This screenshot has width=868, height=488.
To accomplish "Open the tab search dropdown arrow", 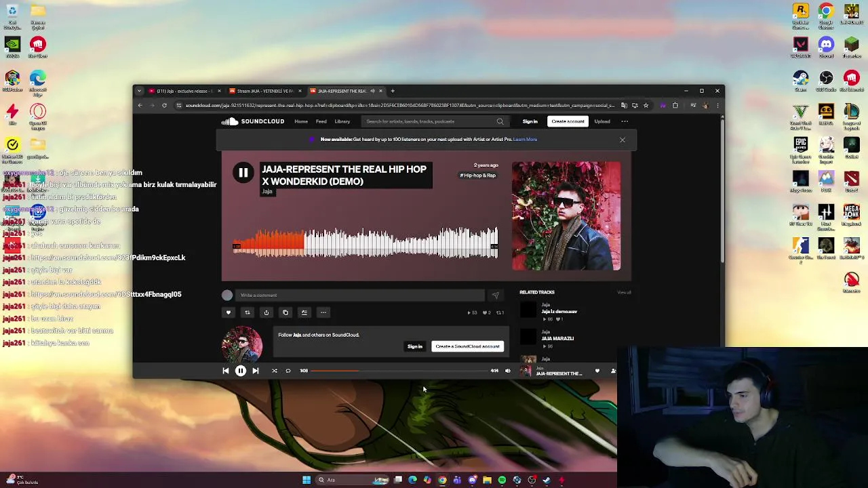I will (x=139, y=91).
